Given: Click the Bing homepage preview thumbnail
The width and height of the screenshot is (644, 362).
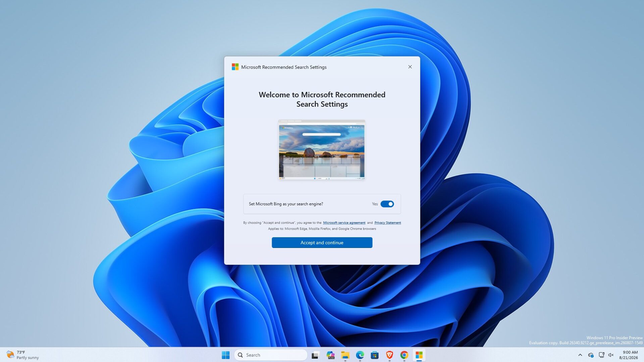Looking at the screenshot, I should click(321, 149).
